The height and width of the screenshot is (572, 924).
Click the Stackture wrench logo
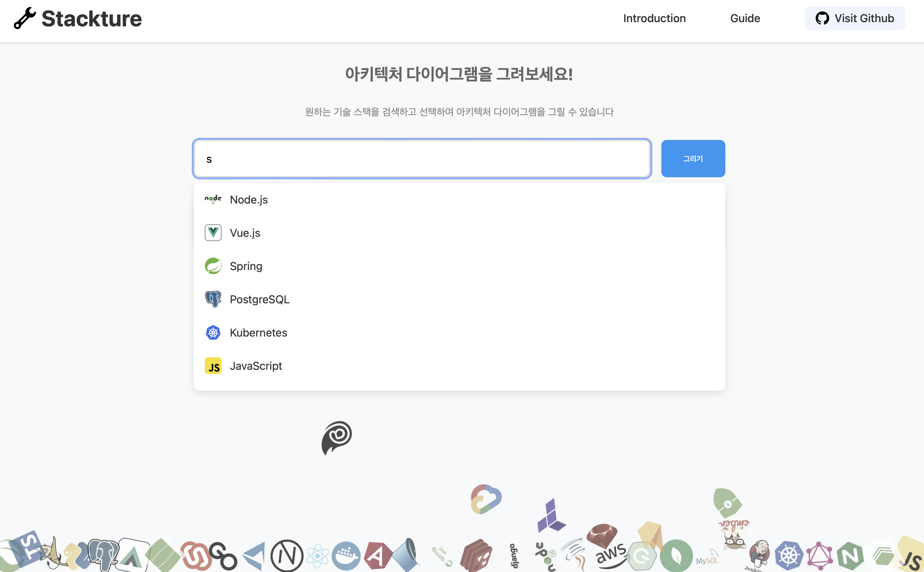point(24,18)
